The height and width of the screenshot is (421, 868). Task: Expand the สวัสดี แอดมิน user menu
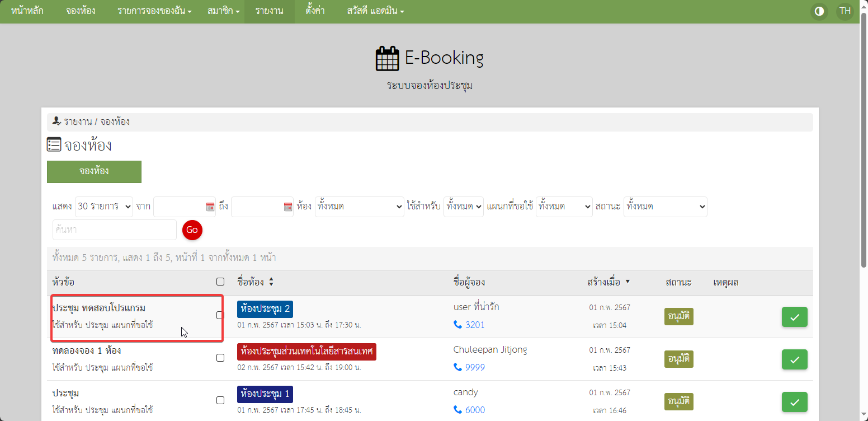(x=375, y=11)
